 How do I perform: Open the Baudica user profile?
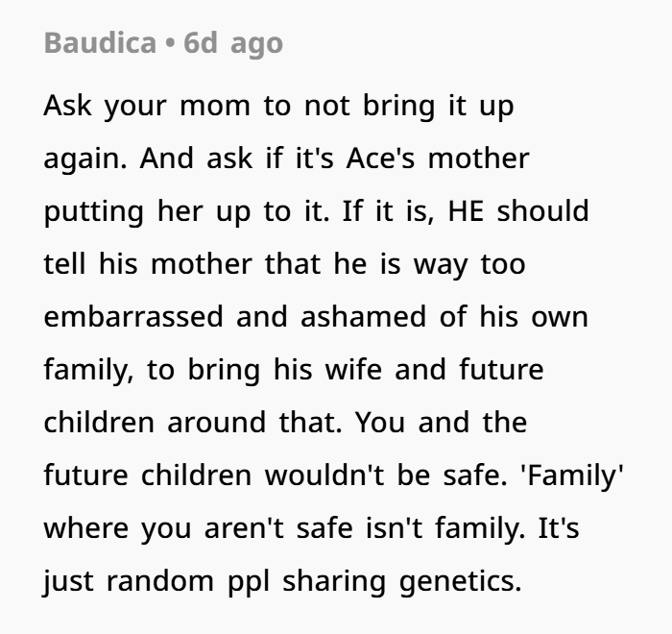(98, 43)
